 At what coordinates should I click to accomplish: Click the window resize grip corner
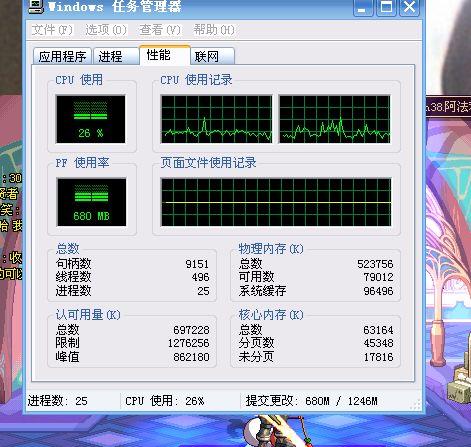416,404
